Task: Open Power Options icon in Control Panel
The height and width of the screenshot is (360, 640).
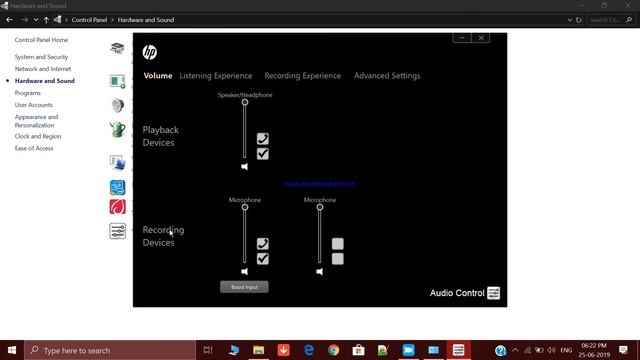Action: pos(118,129)
